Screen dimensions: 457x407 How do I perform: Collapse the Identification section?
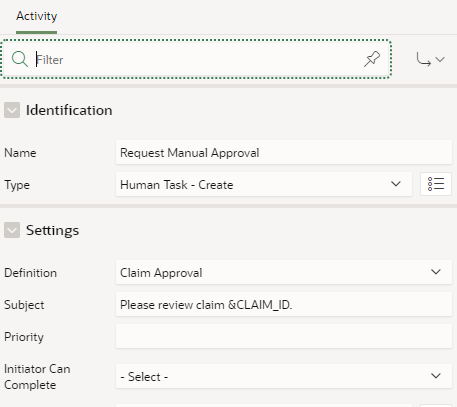pyautogui.click(x=12, y=110)
